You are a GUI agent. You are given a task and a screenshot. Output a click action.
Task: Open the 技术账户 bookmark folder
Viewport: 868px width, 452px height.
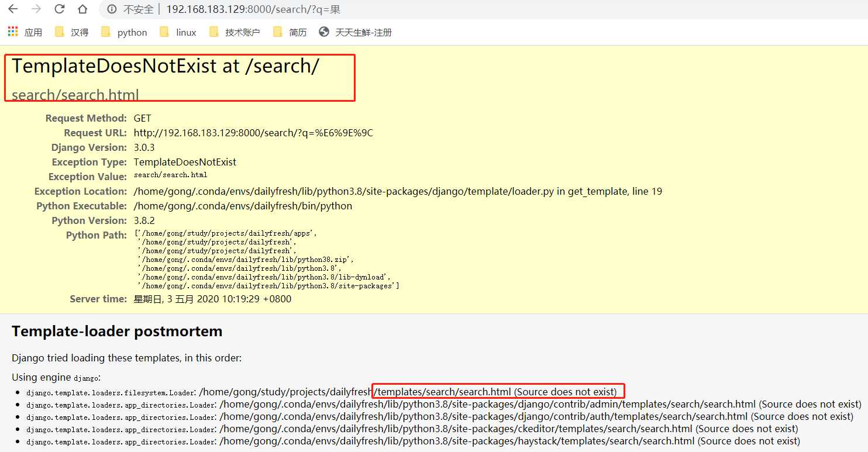point(234,32)
